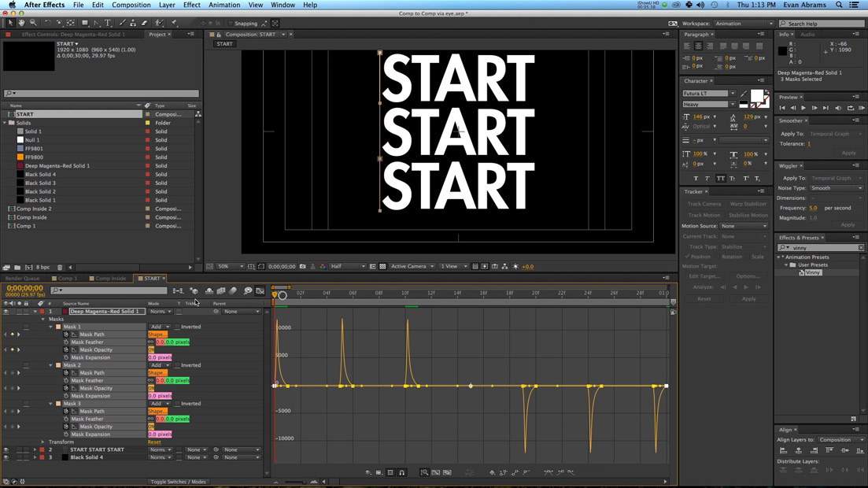Click Warp Stabilizer button

tap(748, 204)
